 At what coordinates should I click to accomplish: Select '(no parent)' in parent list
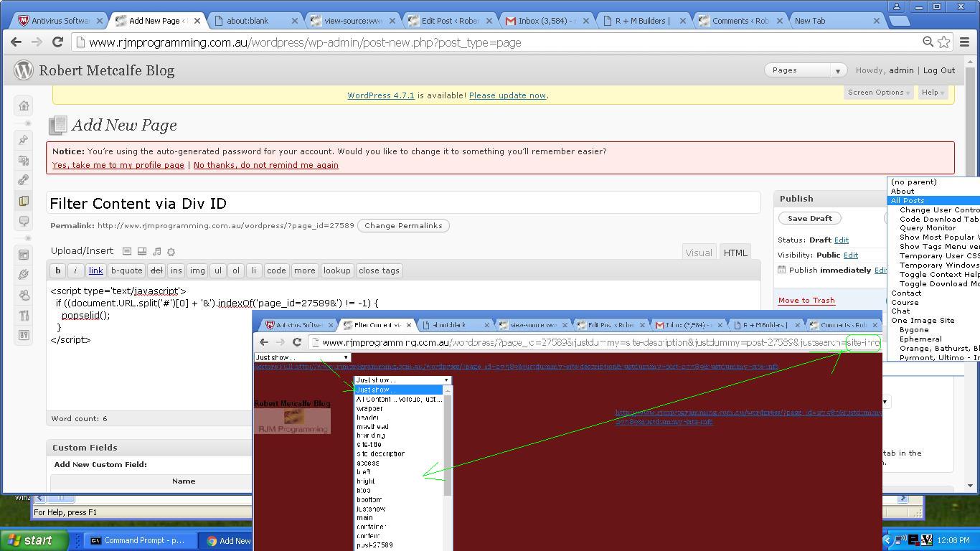(914, 182)
